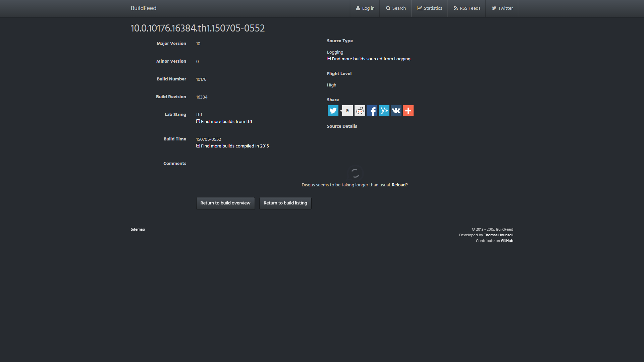This screenshot has width=644, height=362.
Task: Open Twitter link in navbar
Action: pos(502,8)
